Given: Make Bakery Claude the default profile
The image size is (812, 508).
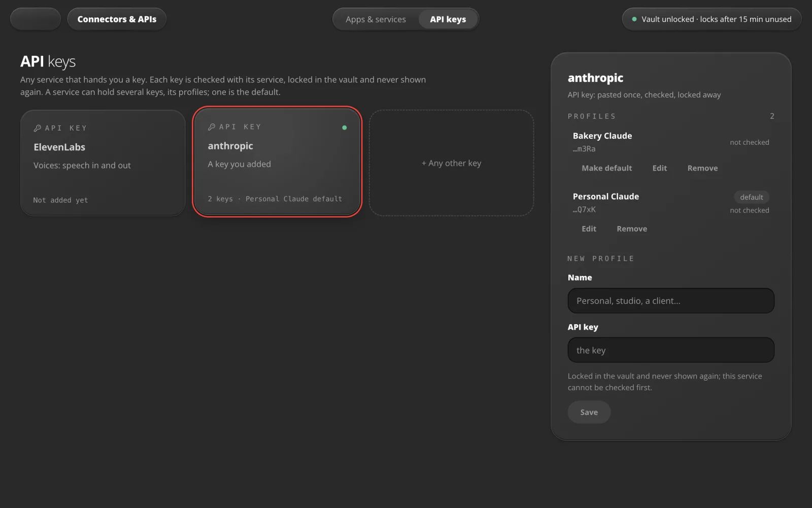Looking at the screenshot, I should [606, 168].
